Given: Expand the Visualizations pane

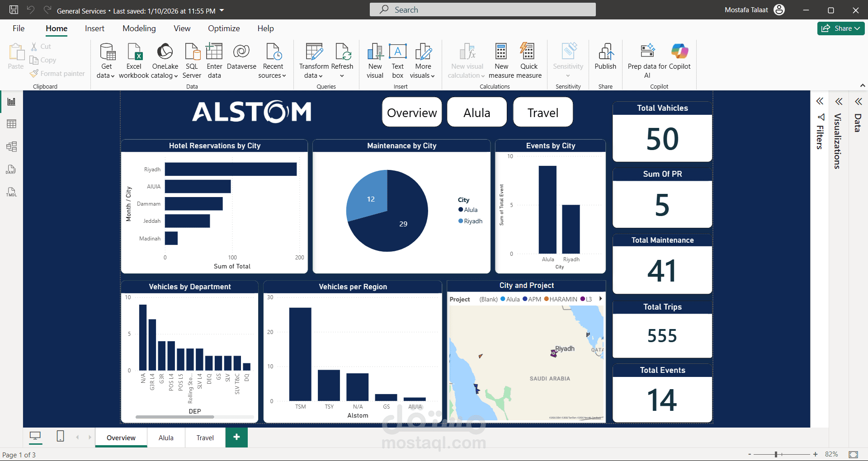Looking at the screenshot, I should (x=839, y=101).
